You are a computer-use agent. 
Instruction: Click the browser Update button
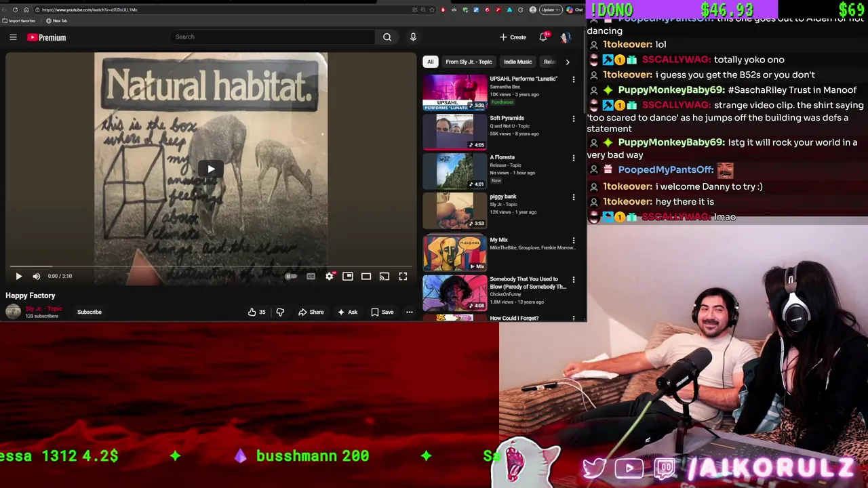tap(551, 9)
